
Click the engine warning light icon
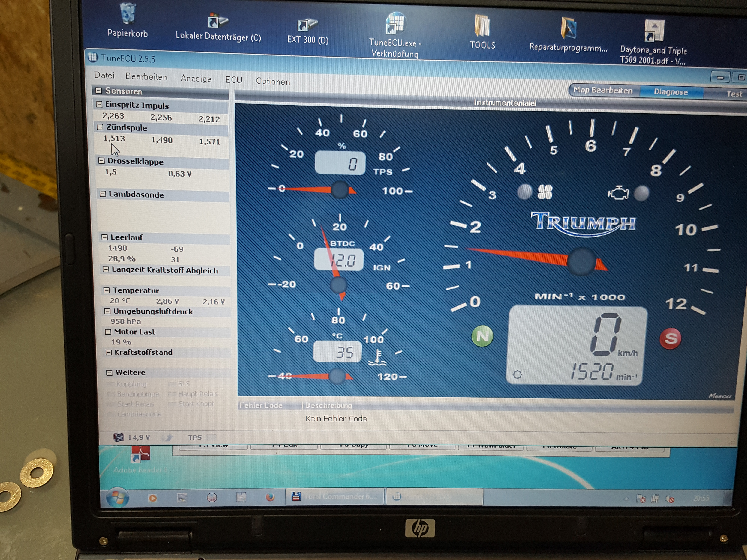coord(618,193)
